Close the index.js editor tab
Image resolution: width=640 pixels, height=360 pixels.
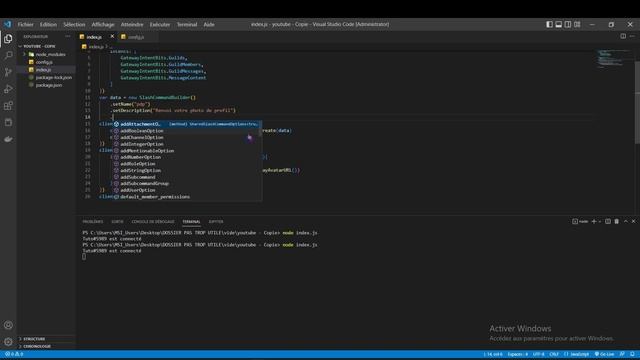point(112,36)
